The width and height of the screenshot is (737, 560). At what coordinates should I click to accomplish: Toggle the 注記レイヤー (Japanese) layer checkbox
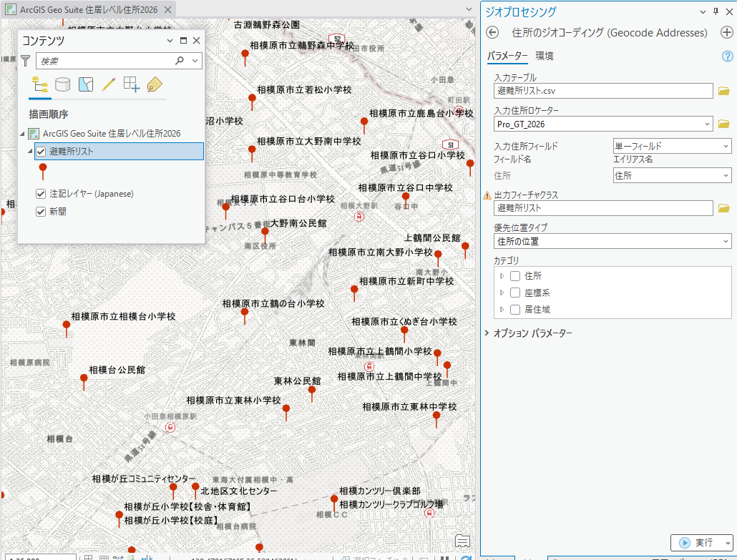42,194
